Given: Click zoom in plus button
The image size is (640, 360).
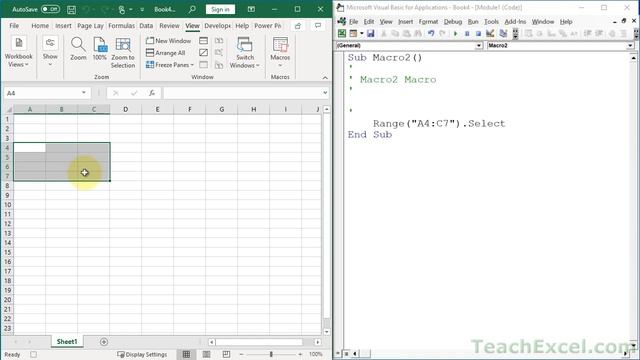Looking at the screenshot, I should click(300, 354).
